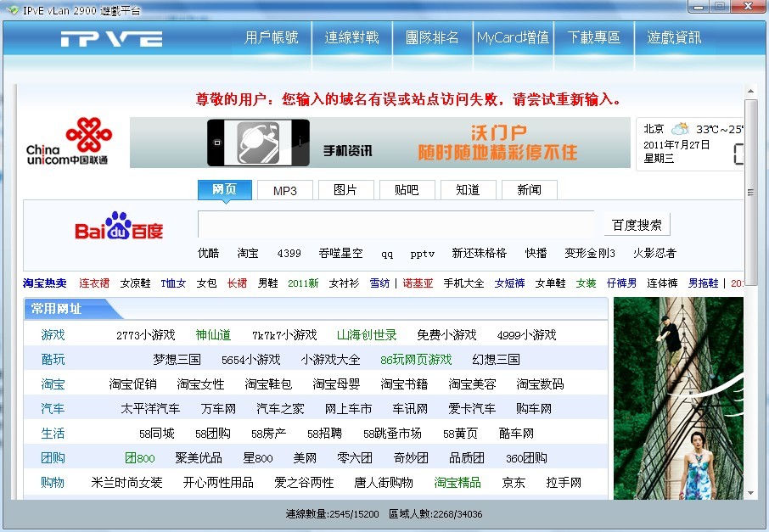This screenshot has width=769, height=532.
Task: Open the 360团购 link
Action: pos(526,458)
